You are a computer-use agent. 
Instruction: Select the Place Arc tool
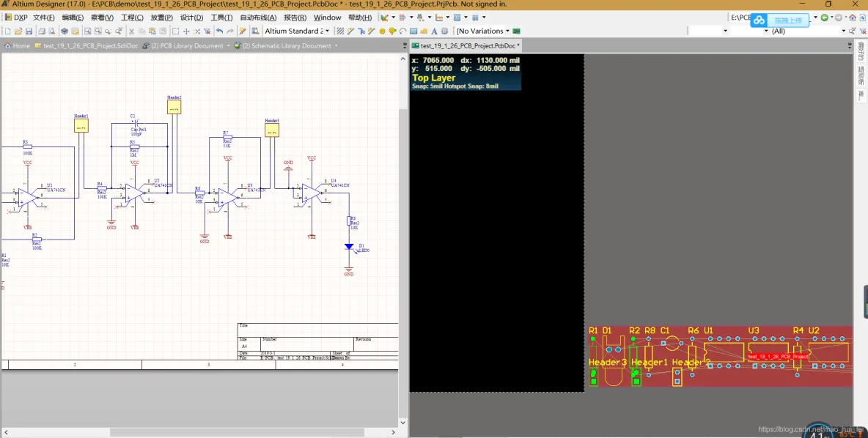click(x=403, y=31)
